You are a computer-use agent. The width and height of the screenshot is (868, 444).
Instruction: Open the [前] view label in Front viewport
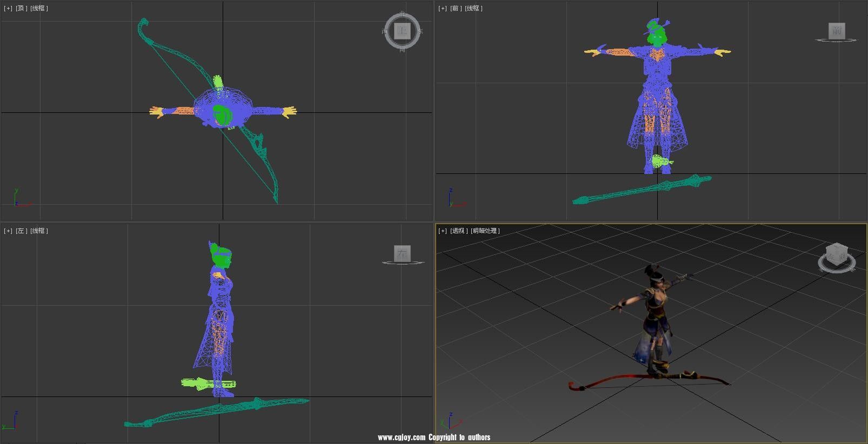pyautogui.click(x=456, y=8)
